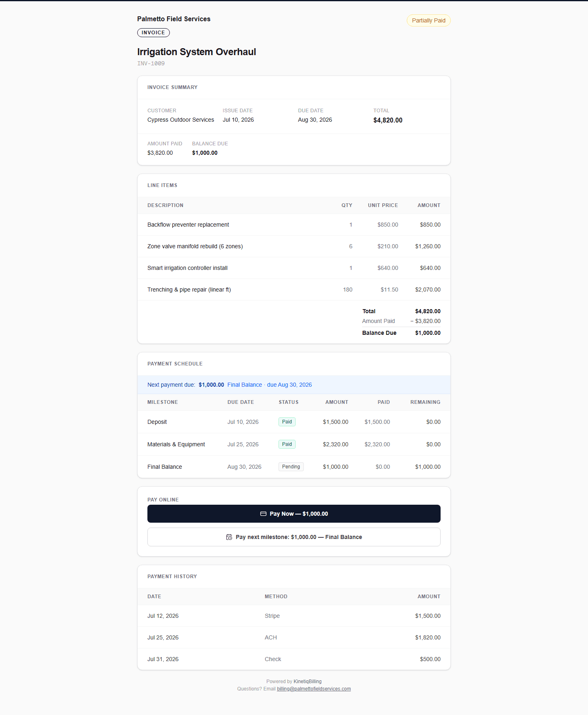This screenshot has width=588, height=715.
Task: Click the $11.50 unit price cell
Action: click(x=389, y=290)
